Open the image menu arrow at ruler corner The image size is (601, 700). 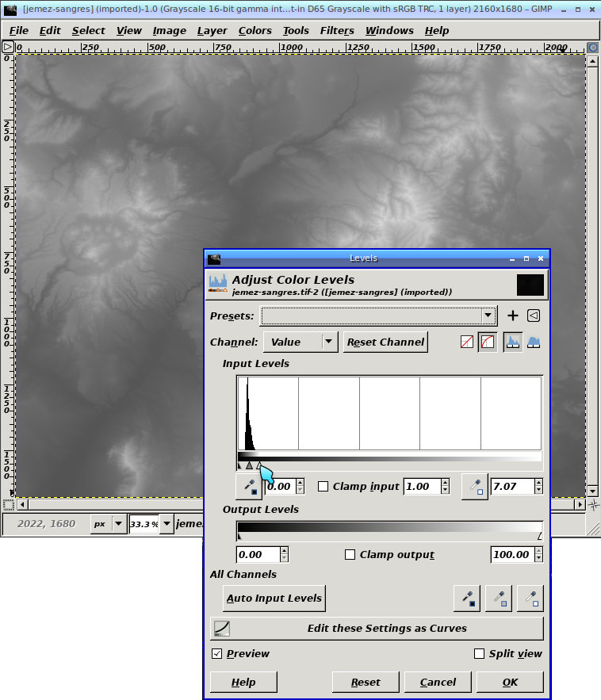[8, 47]
